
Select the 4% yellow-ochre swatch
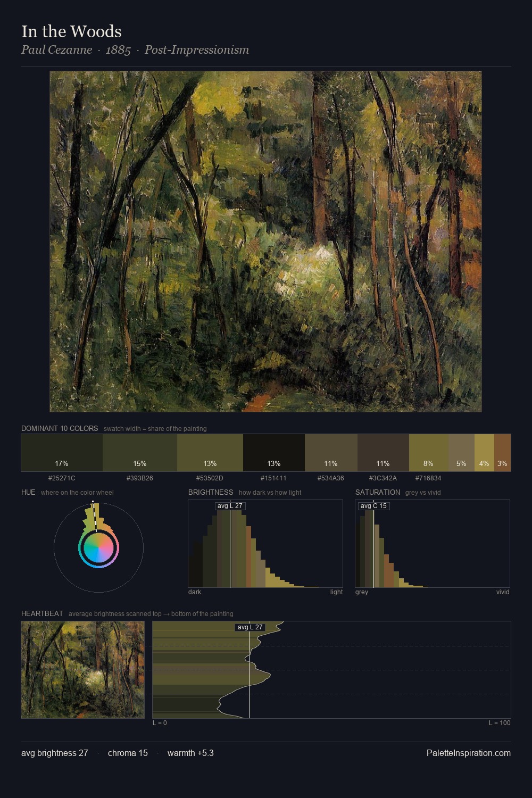tap(484, 453)
